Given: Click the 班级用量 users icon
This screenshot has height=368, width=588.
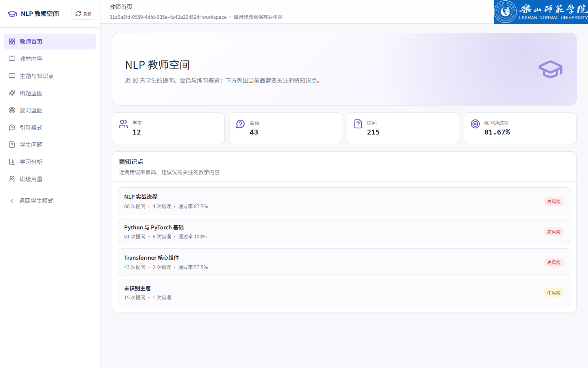Looking at the screenshot, I should click(x=12, y=179).
